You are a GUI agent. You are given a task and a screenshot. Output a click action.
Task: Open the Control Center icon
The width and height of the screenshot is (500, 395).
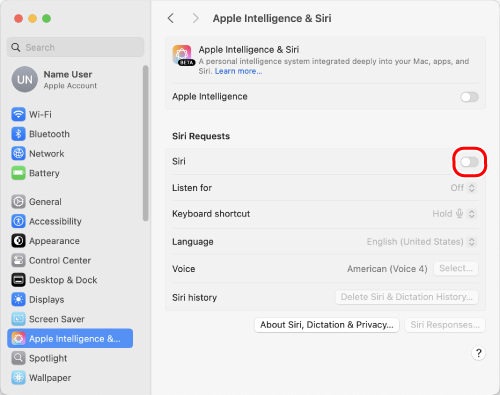pyautogui.click(x=18, y=260)
